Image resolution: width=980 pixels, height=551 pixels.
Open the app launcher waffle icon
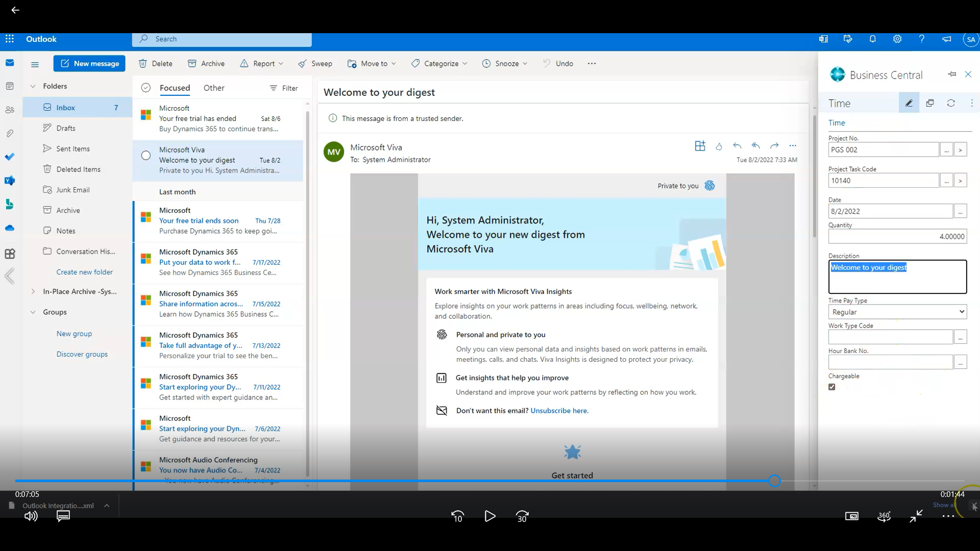(10, 39)
